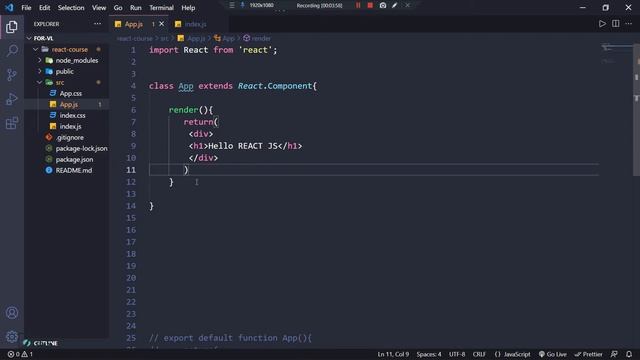Open the .gitignore file
The width and height of the screenshot is (640, 360).
[x=67, y=138]
